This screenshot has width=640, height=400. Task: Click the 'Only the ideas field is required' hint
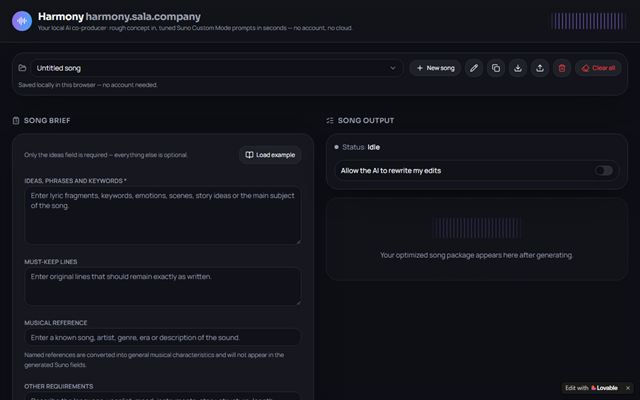tap(106, 155)
